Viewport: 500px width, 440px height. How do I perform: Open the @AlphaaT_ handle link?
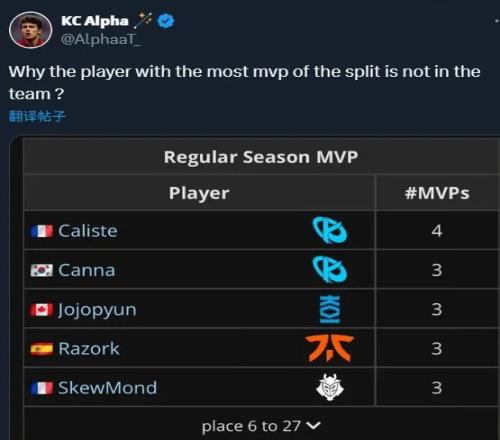point(101,39)
